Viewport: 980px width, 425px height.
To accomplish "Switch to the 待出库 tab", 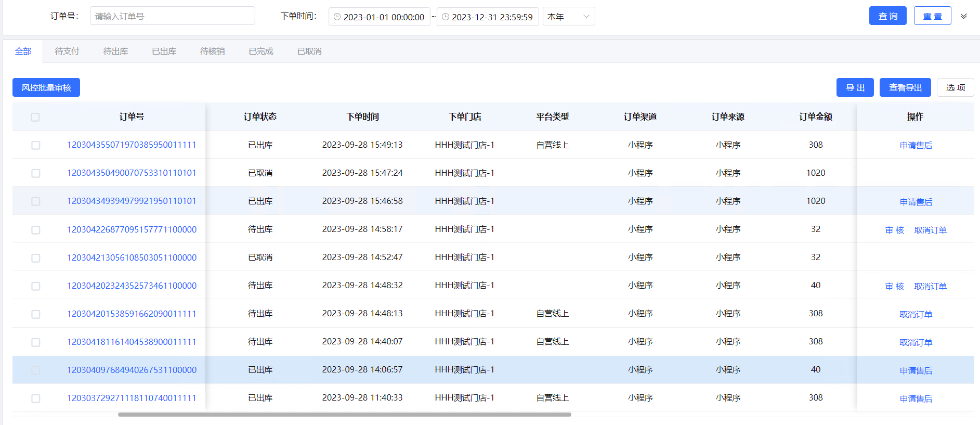I will point(115,51).
